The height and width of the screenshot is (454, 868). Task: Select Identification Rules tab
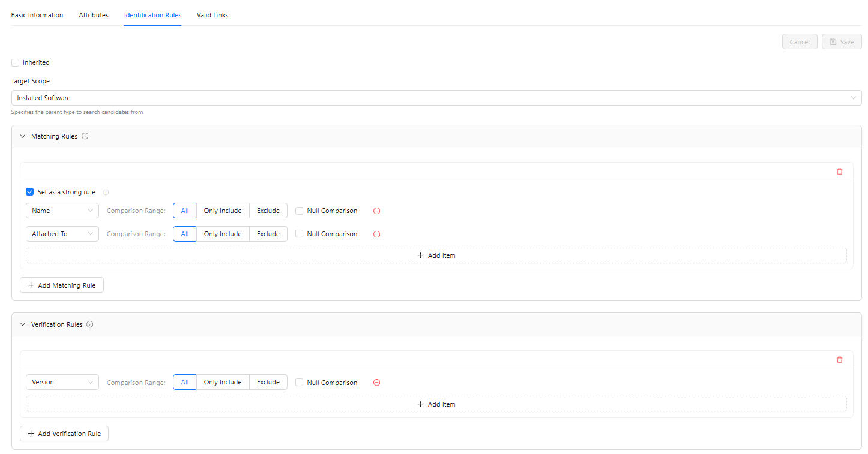[x=152, y=15]
